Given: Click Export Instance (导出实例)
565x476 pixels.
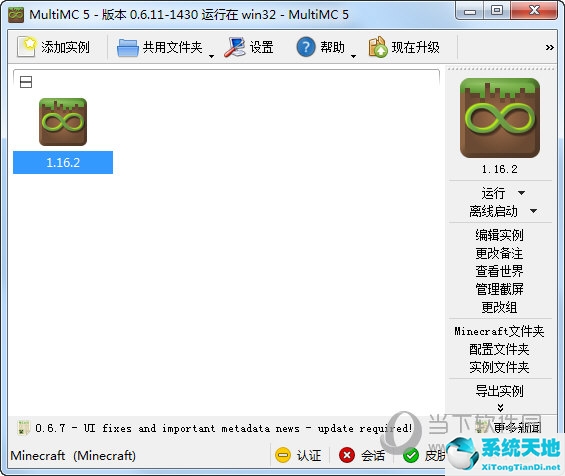Looking at the screenshot, I should (x=499, y=391).
